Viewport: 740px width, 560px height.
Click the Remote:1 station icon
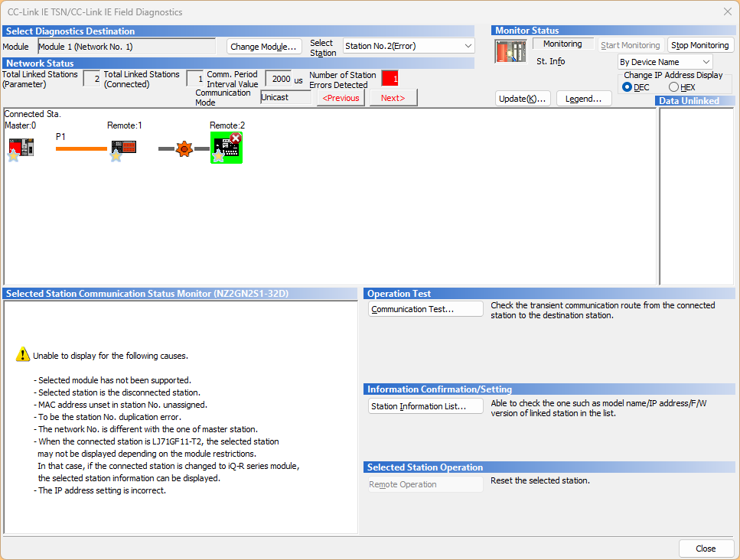124,148
